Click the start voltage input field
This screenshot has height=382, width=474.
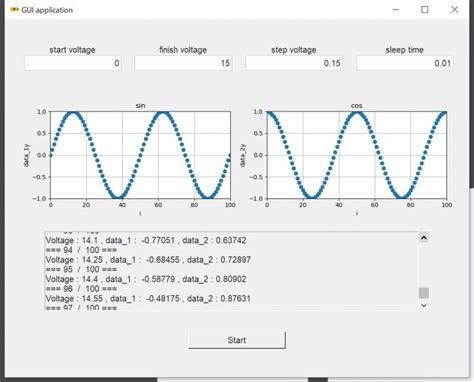[73, 63]
